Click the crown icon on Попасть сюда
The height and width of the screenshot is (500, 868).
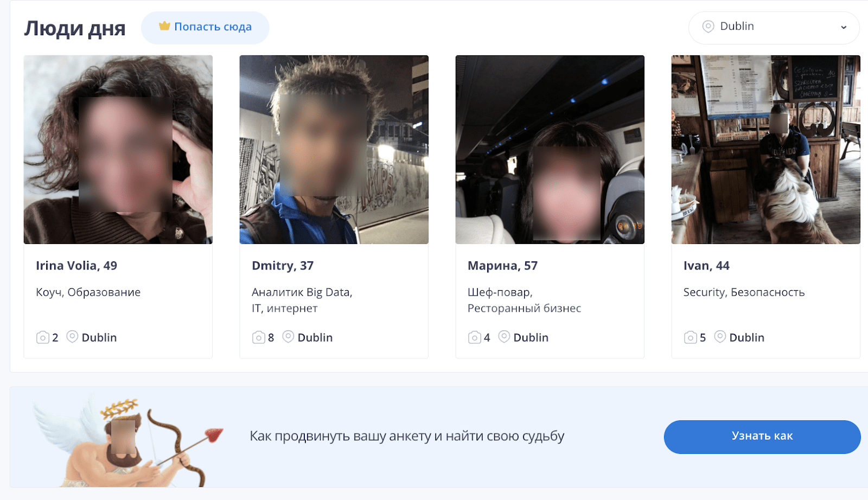point(164,26)
